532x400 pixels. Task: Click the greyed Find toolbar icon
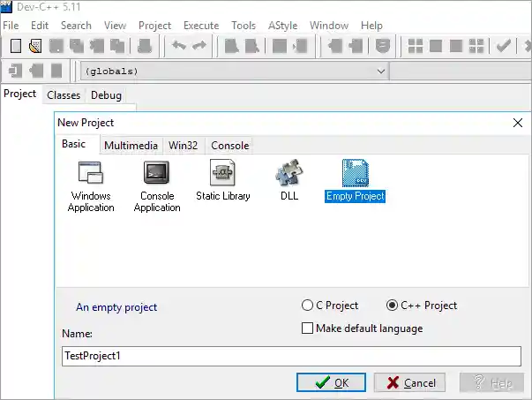pos(232,46)
